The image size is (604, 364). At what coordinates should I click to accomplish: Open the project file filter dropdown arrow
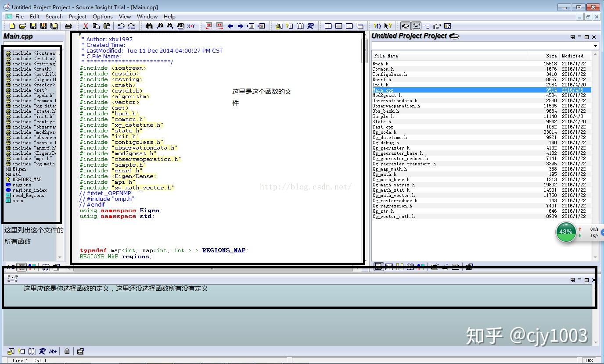(x=595, y=46)
